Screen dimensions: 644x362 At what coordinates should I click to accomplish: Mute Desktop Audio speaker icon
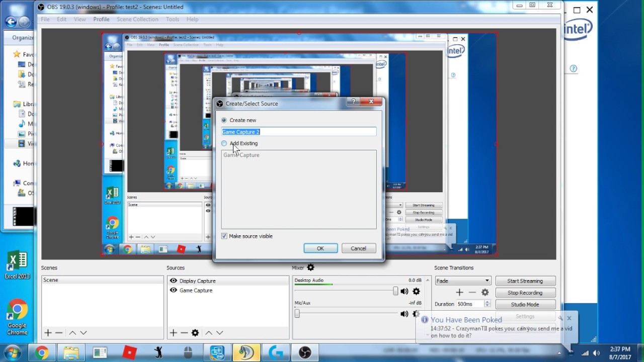click(x=404, y=291)
